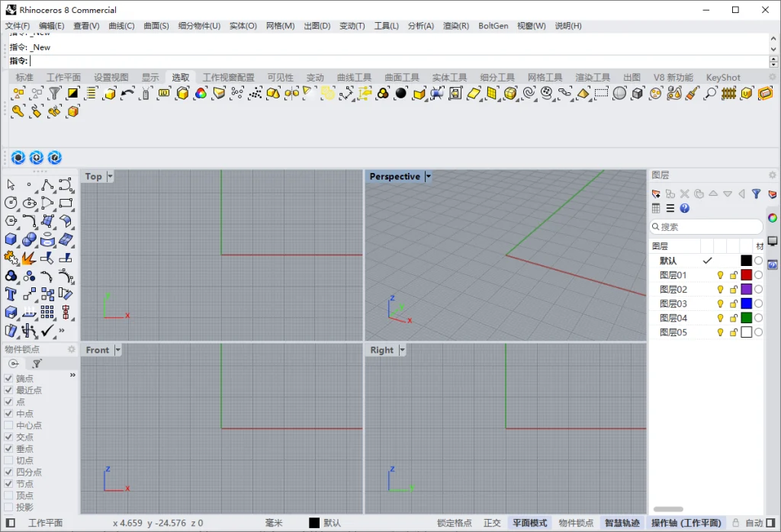Open the Front viewport dropdown arrow

point(117,350)
